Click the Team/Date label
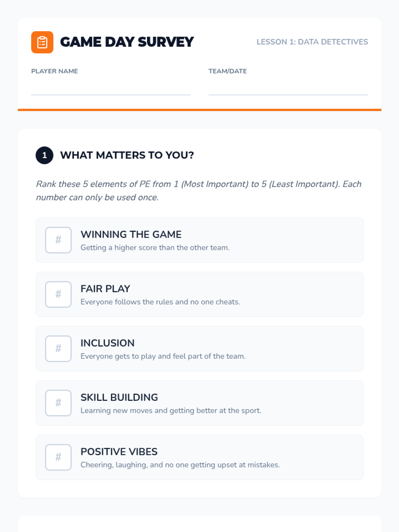This screenshot has width=399, height=532. [227, 71]
